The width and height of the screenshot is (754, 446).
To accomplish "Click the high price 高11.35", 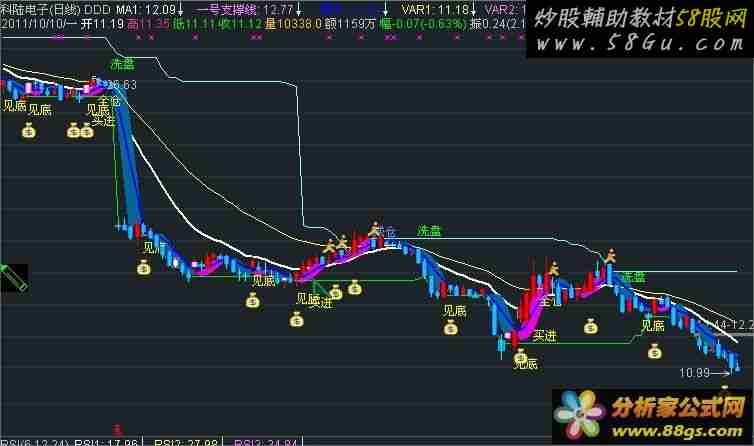I will click(148, 24).
